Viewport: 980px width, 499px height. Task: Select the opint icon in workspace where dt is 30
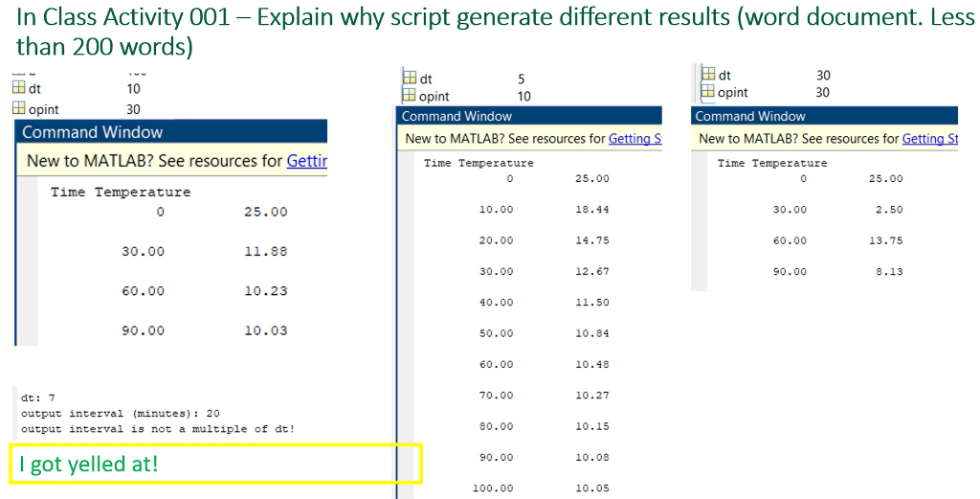coord(708,91)
